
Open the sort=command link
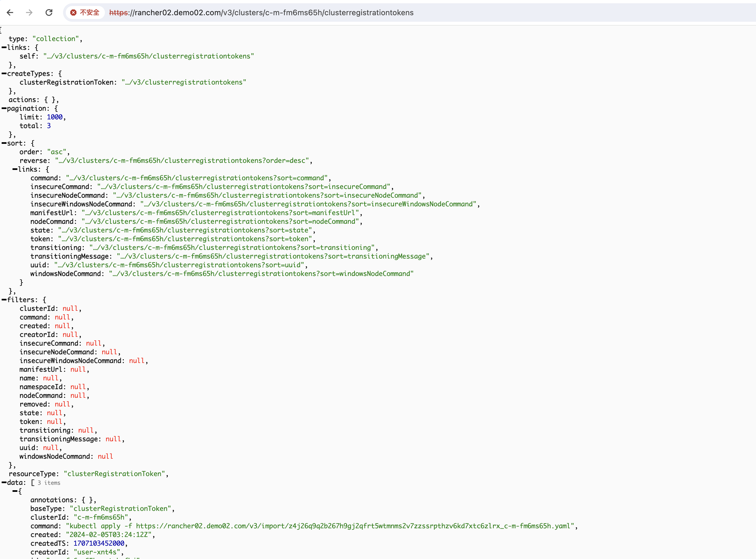pos(197,178)
